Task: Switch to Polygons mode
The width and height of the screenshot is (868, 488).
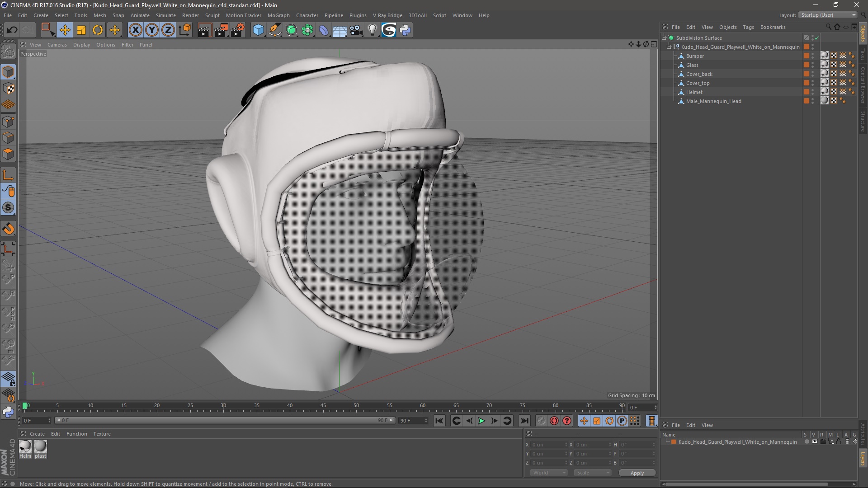Action: pos(8,154)
